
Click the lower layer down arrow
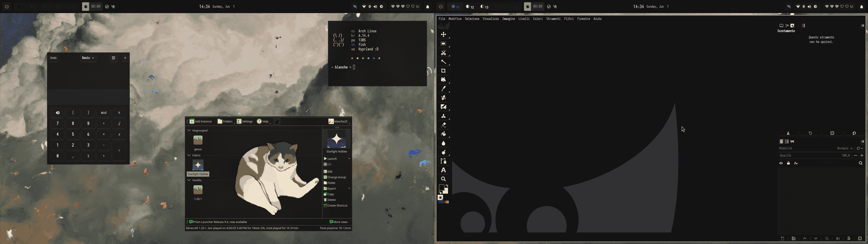816,239
